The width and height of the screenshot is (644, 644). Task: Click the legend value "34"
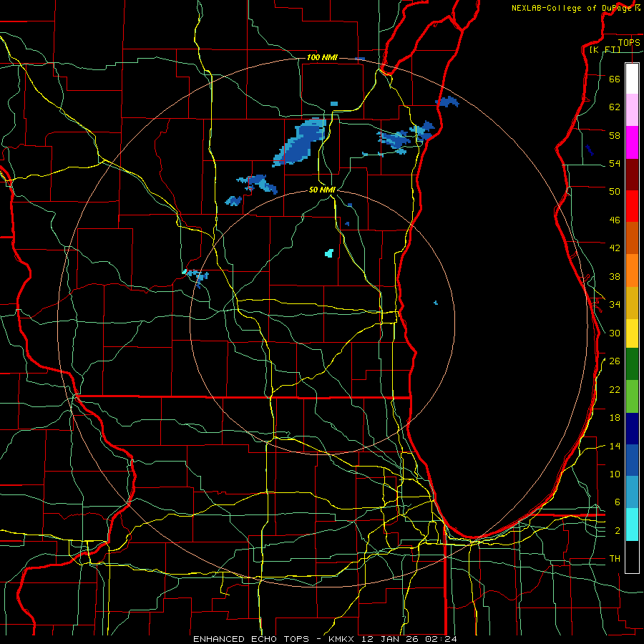615,305
